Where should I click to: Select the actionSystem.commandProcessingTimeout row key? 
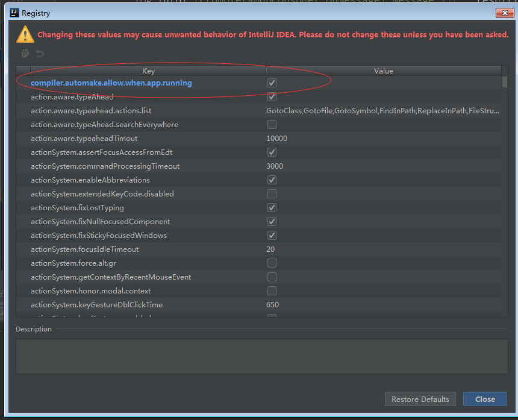coord(105,166)
